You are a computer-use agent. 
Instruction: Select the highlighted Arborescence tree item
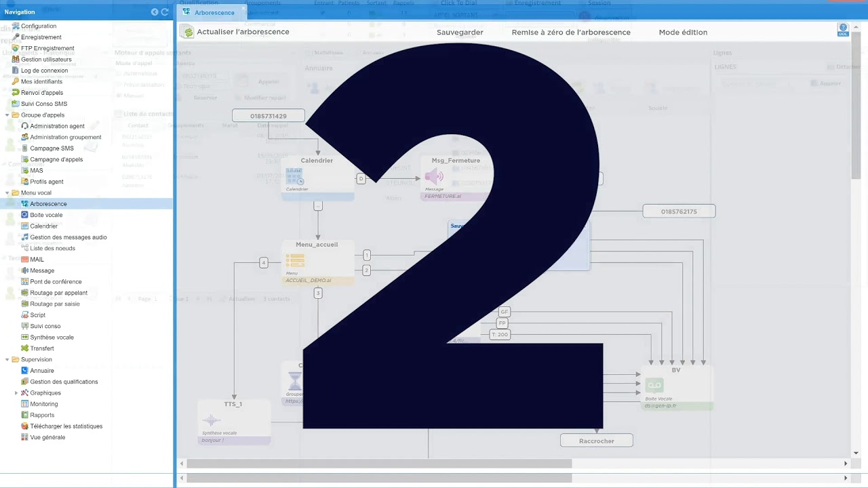click(x=48, y=204)
